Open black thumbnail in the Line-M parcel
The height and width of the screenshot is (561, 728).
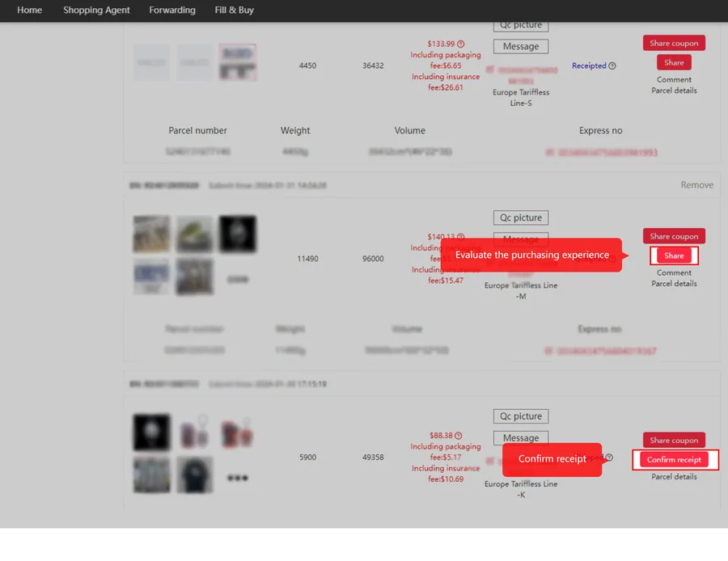tap(237, 234)
